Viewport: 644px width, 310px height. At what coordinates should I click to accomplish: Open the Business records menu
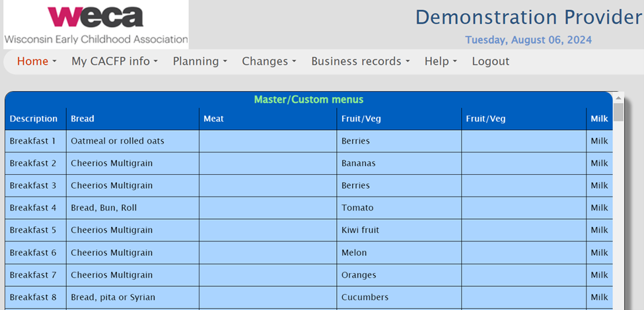tap(360, 61)
